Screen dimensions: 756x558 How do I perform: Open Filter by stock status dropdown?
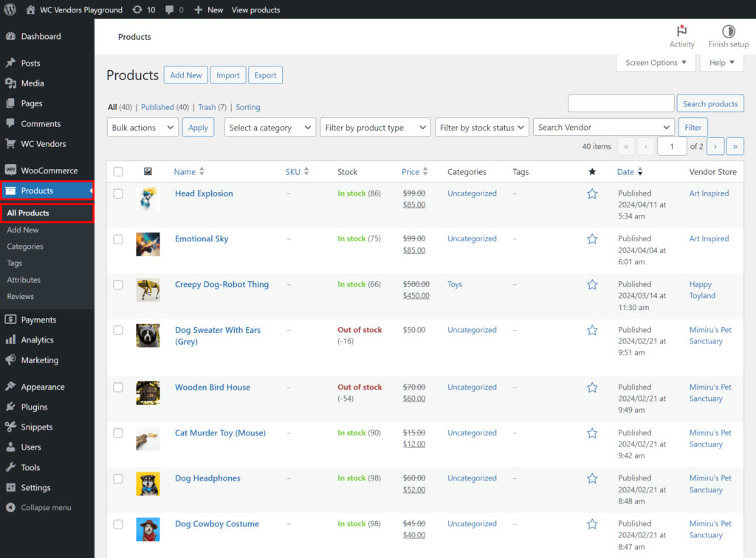[x=481, y=127]
